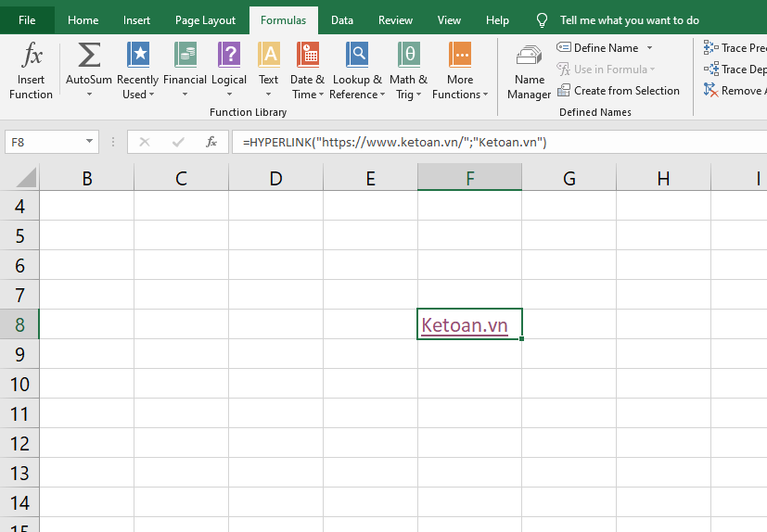Open the AutoSum sigma tool
The height and width of the screenshot is (532, 767).
point(89,57)
